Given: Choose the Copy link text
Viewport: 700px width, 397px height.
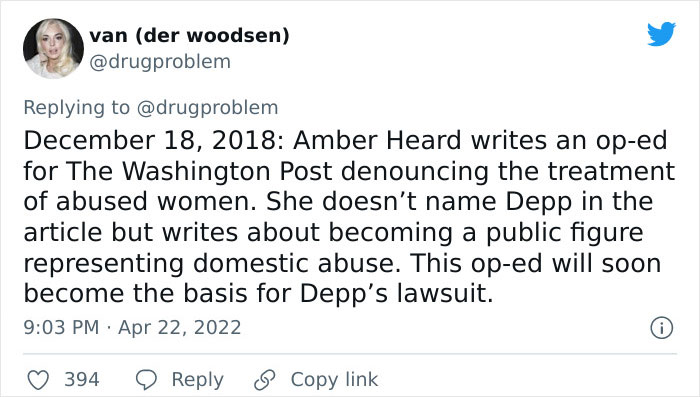Looking at the screenshot, I should pos(334,380).
